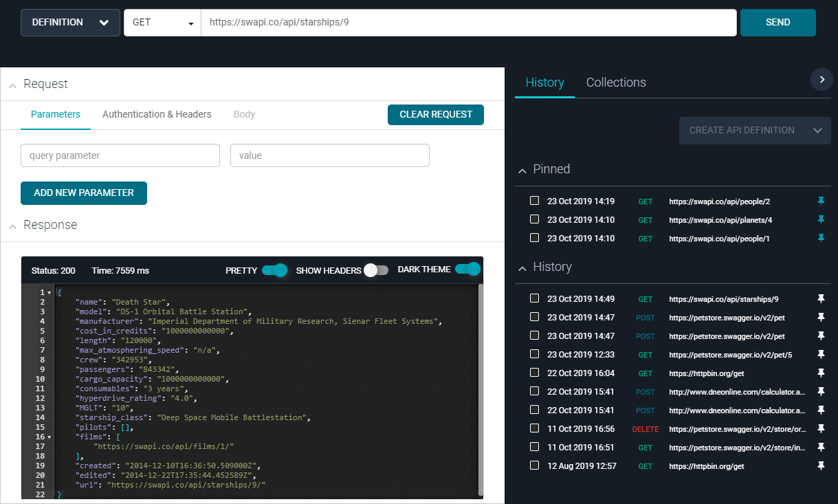This screenshot has height=504, width=838.
Task: Click ADD NEW PARAMETER
Action: click(83, 193)
